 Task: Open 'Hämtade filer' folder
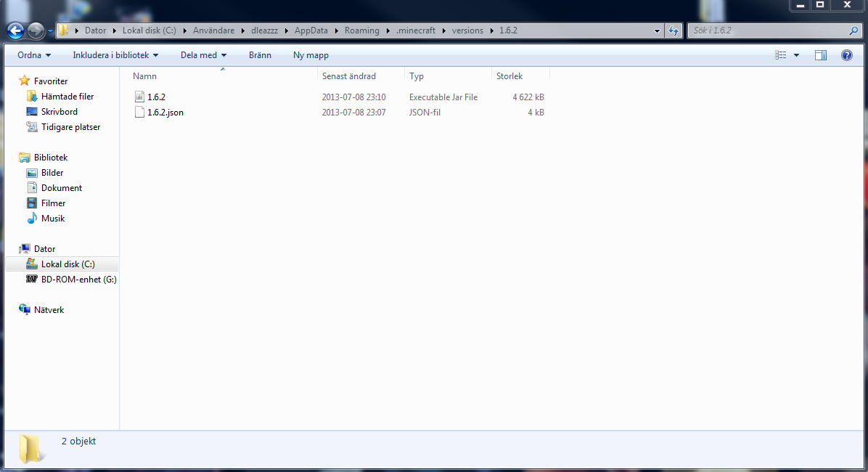pos(67,97)
